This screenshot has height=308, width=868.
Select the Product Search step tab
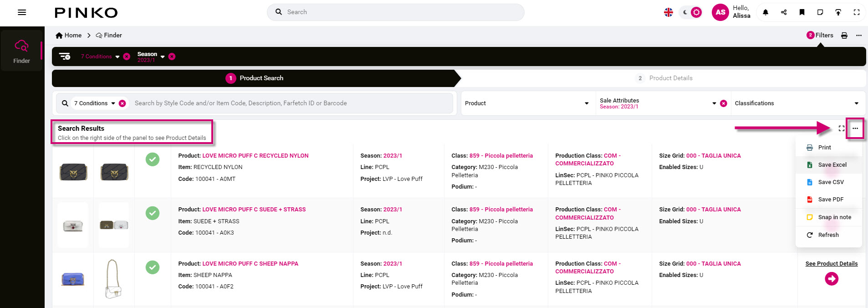254,78
